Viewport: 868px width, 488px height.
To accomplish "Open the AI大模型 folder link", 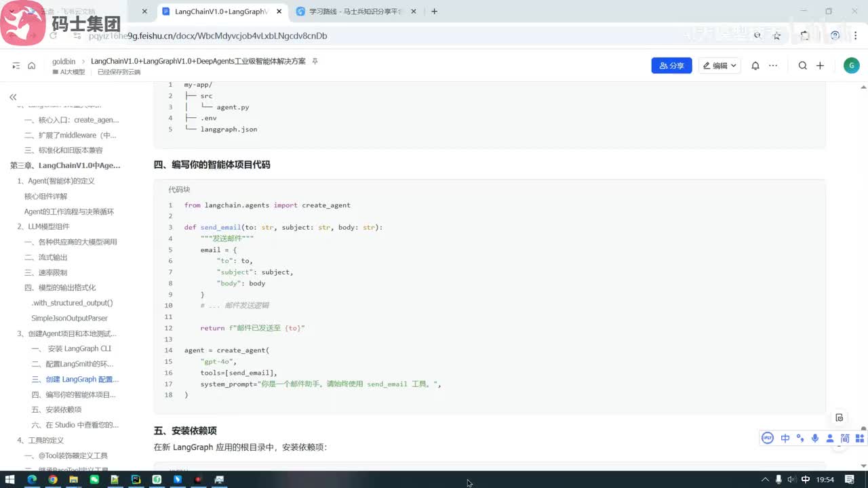I will 68,72.
